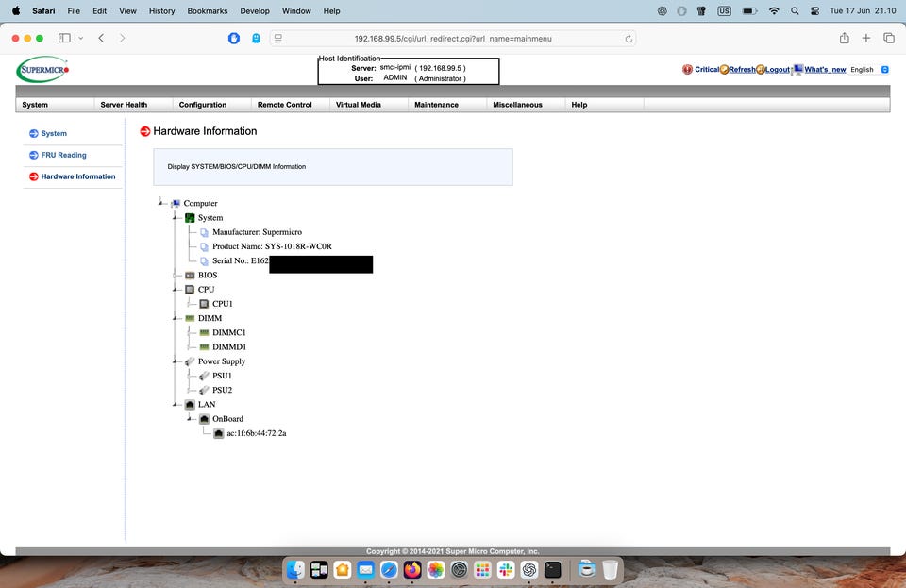
Task: Select the PSU2 tree item
Action: click(x=222, y=390)
